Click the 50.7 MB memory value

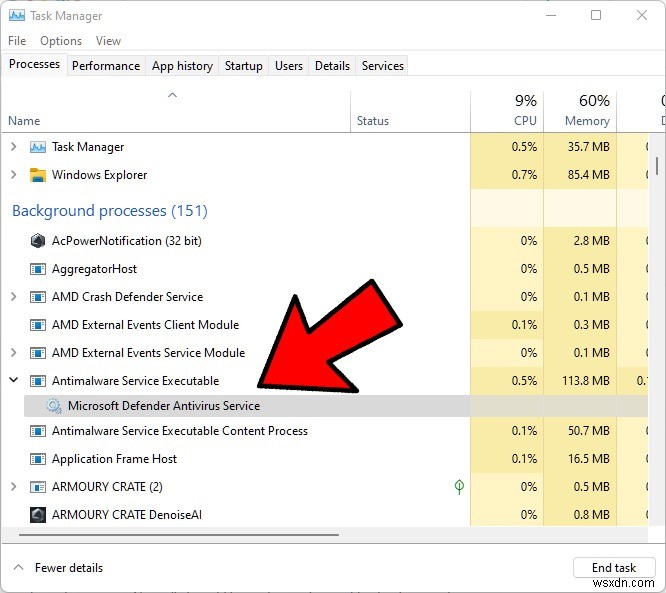pos(589,431)
